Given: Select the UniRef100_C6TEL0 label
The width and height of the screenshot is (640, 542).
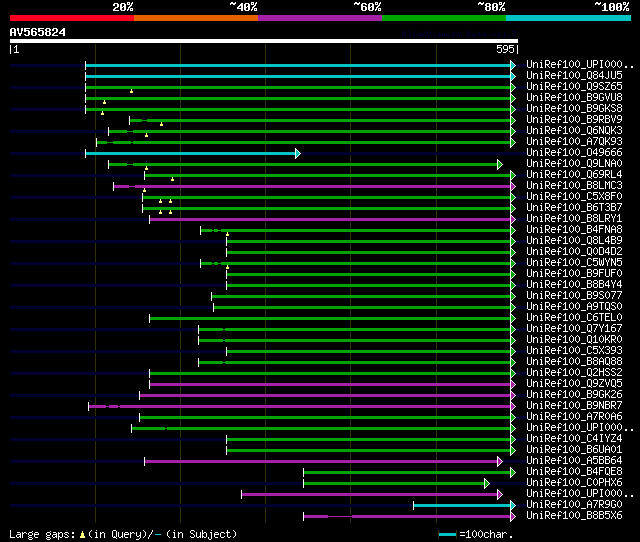Looking at the screenshot, I should pos(574,318).
